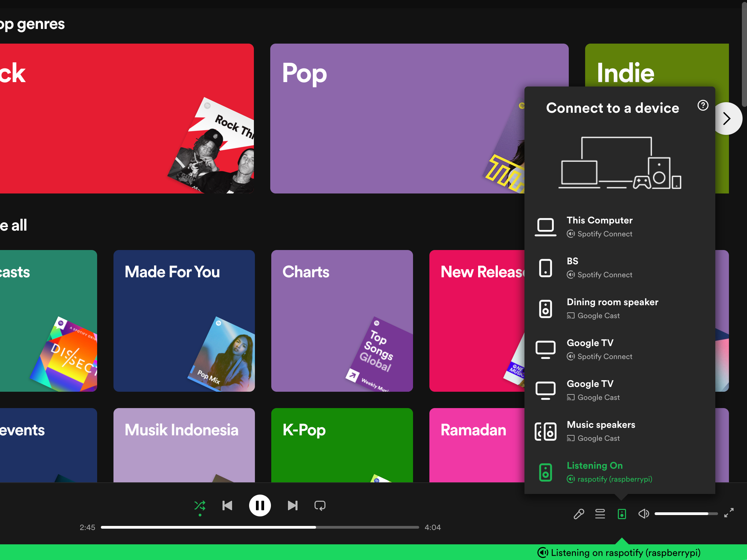The height and width of the screenshot is (560, 747).
Task: Toggle shuffle playback
Action: click(200, 505)
